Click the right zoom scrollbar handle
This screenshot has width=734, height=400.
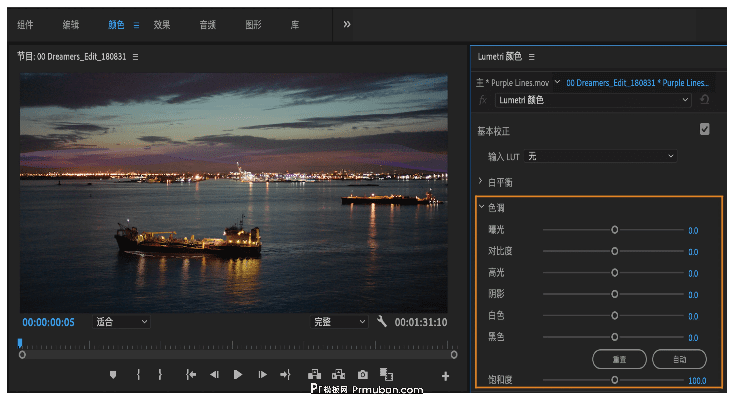454,355
